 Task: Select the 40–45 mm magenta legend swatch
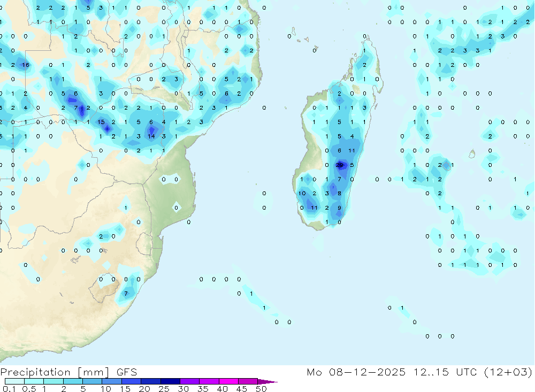pos(228,381)
